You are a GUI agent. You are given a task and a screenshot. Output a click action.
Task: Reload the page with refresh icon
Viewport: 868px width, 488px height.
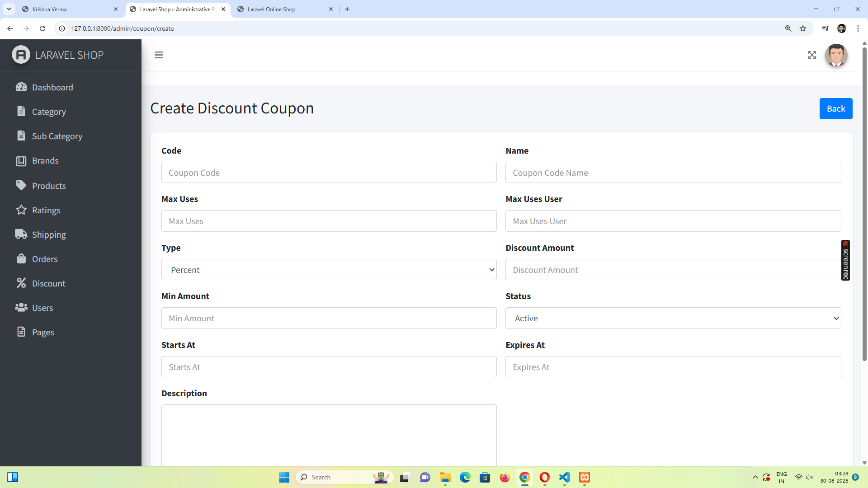click(42, 28)
